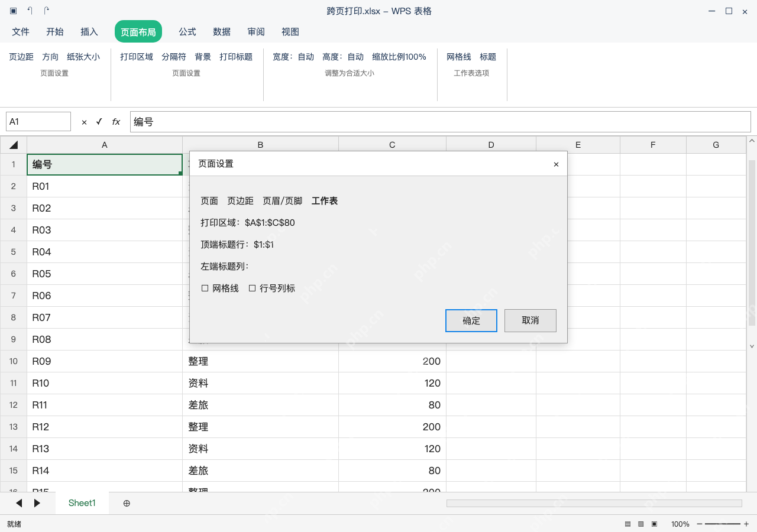Viewport: 757px width, 532px height.
Task: Enable the 行号列标 checkbox in dialog
Action: pyautogui.click(x=252, y=288)
